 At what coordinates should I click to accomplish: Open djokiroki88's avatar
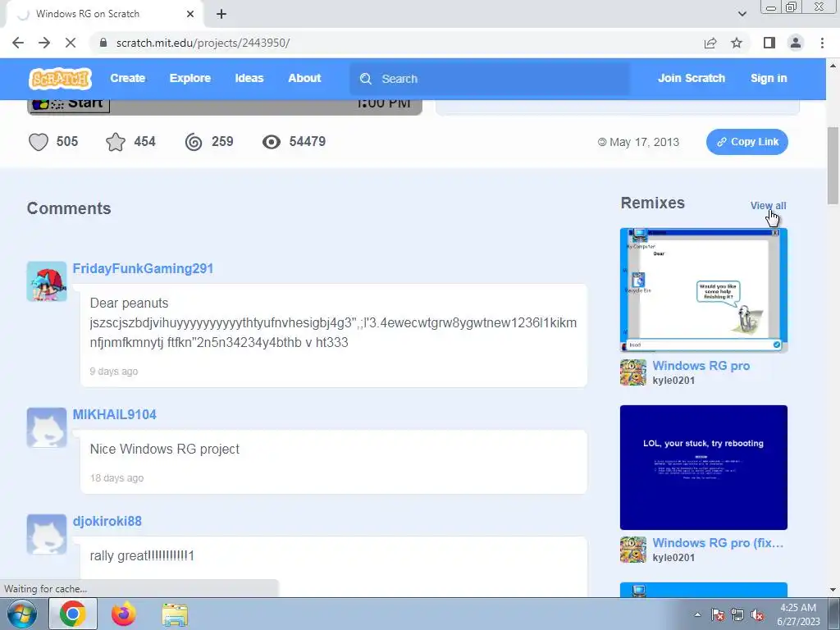click(x=47, y=534)
